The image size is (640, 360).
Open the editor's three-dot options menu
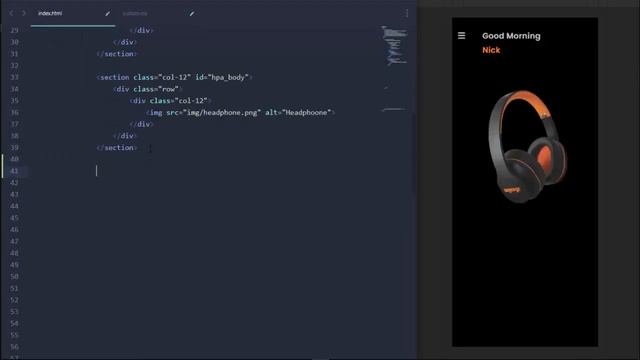407,13
